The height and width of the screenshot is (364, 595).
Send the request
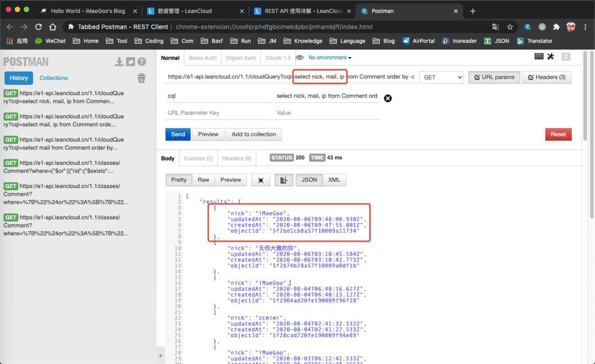pyautogui.click(x=178, y=134)
